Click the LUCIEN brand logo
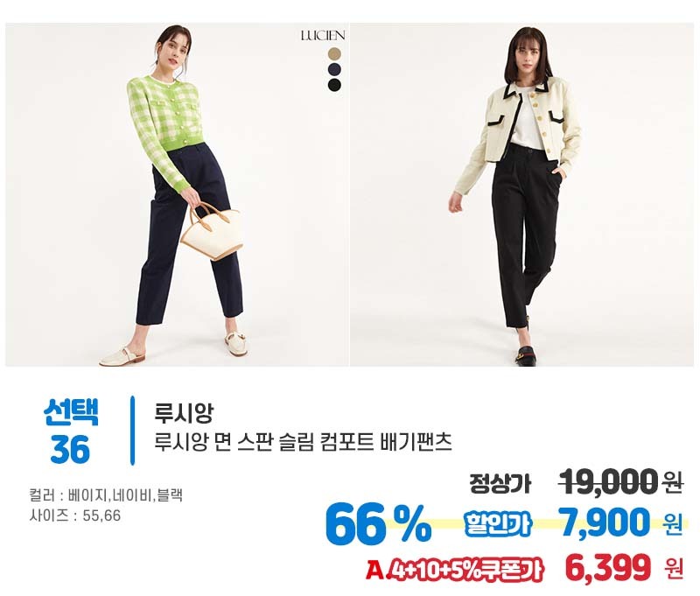Image resolution: width=700 pixels, height=596 pixels. pos(323,35)
